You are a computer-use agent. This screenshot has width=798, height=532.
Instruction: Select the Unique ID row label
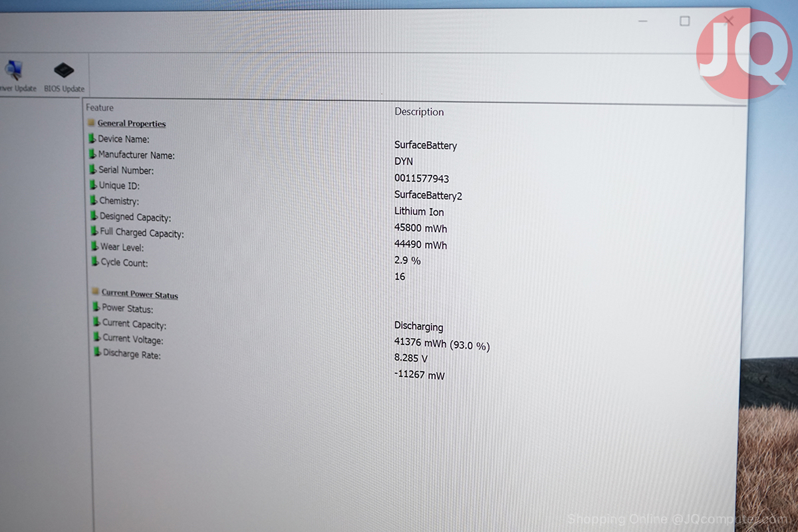point(120,186)
